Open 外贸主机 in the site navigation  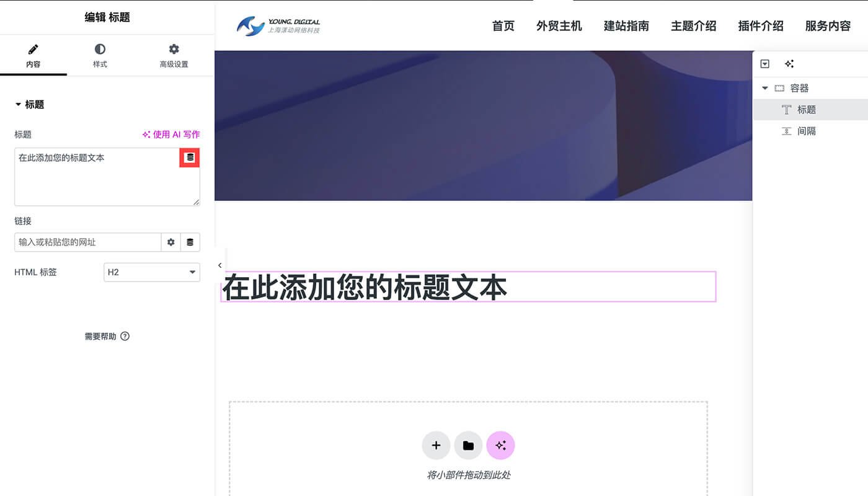pos(559,26)
